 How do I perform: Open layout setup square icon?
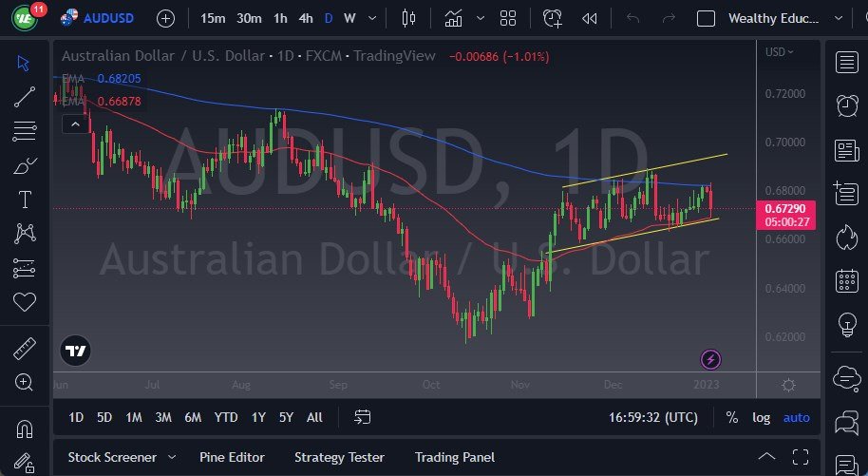706,19
